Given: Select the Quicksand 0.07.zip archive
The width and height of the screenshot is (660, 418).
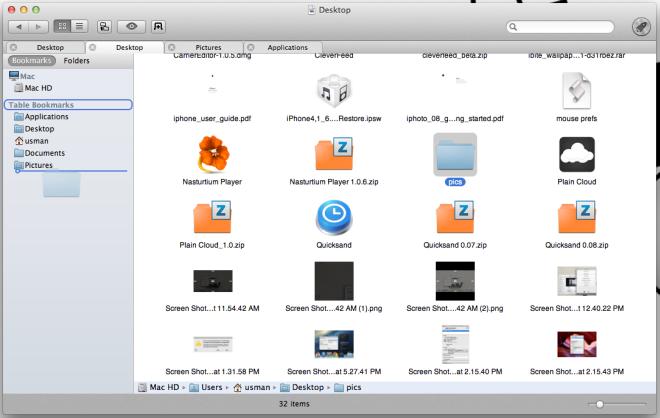Looking at the screenshot, I should click(x=455, y=217).
